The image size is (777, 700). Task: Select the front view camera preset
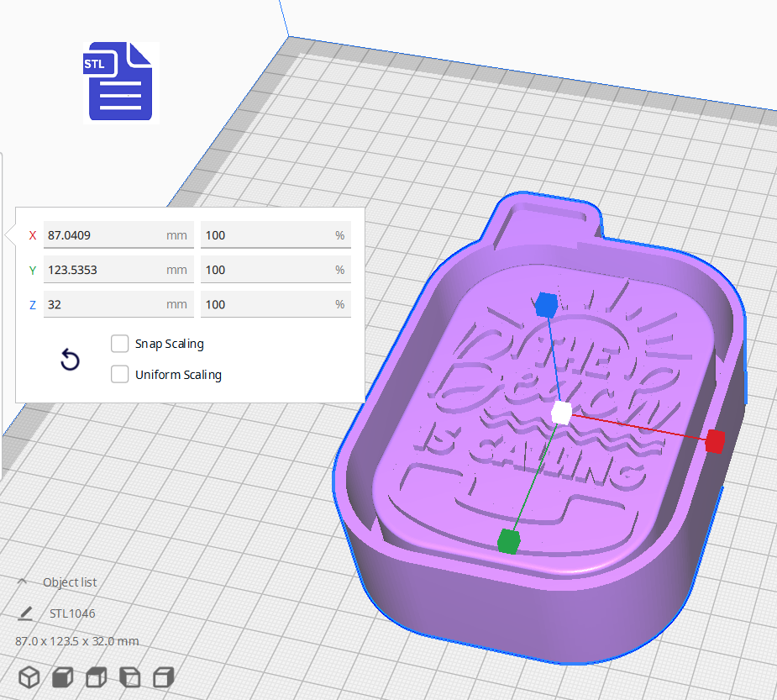[62, 676]
